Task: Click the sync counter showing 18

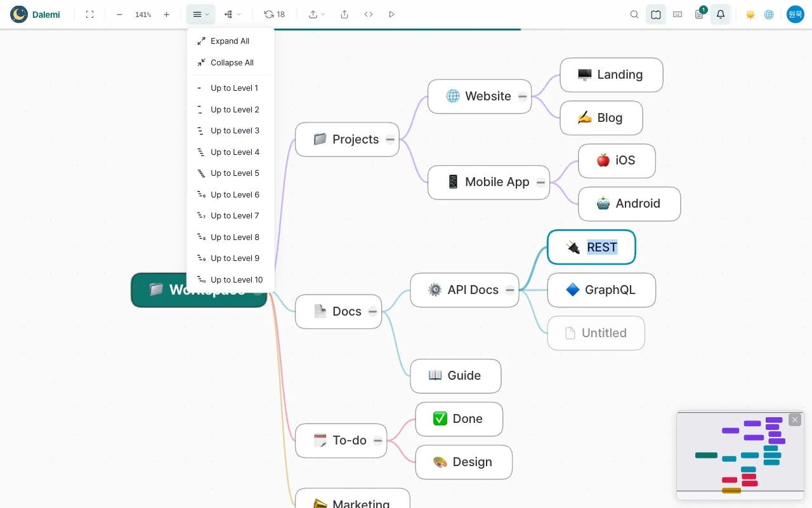Action: click(275, 14)
